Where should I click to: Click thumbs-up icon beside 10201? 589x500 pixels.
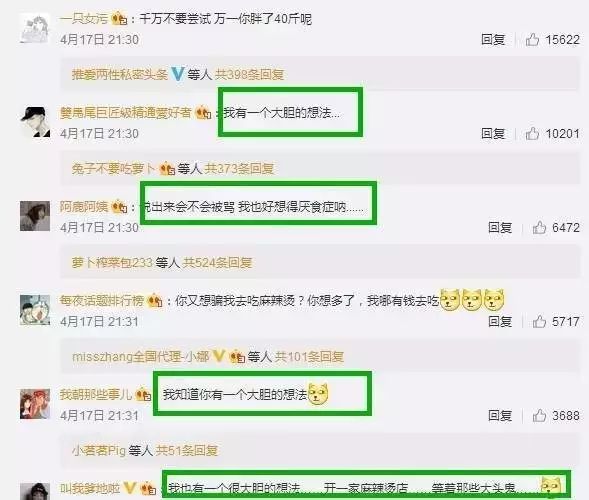coord(532,133)
